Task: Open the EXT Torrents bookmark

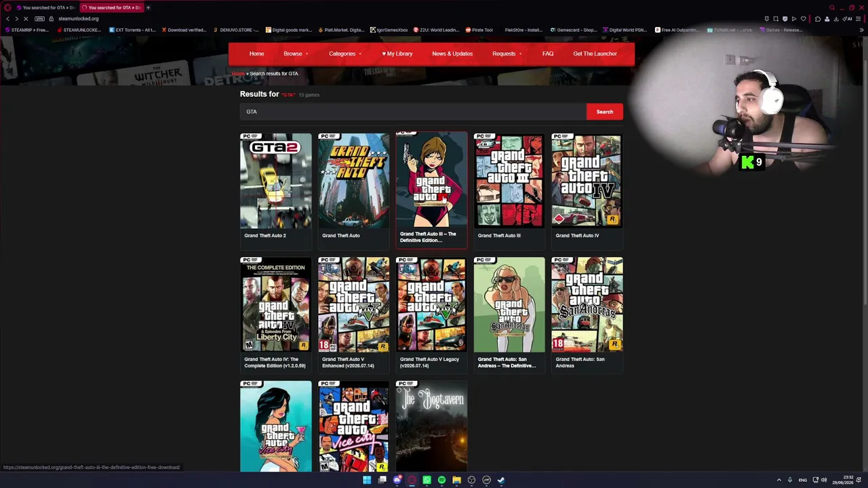Action: [132, 30]
